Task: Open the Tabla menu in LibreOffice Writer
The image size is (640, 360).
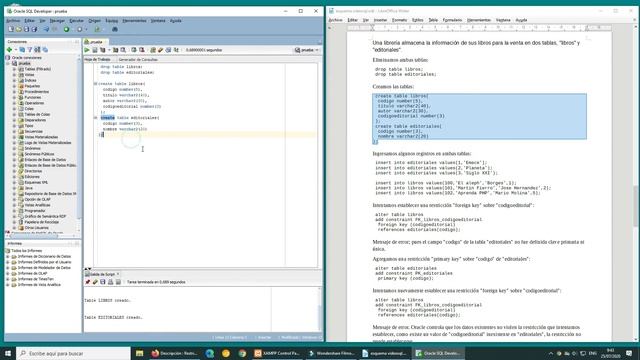Action: (x=433, y=20)
